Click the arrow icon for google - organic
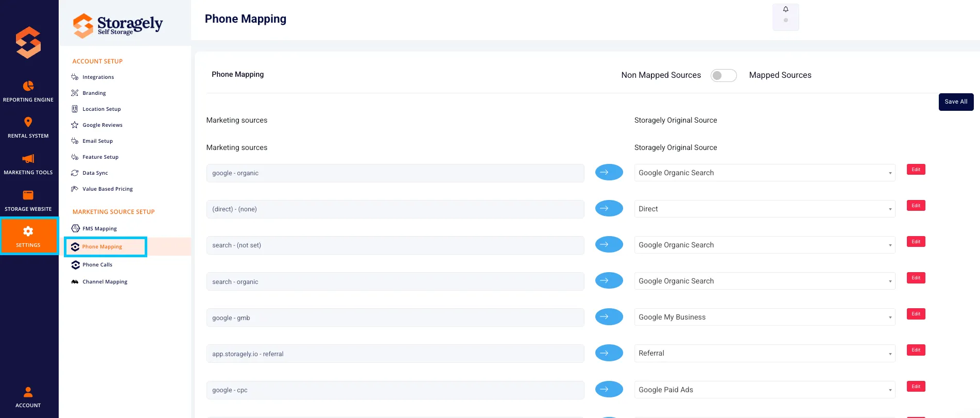 coord(609,172)
